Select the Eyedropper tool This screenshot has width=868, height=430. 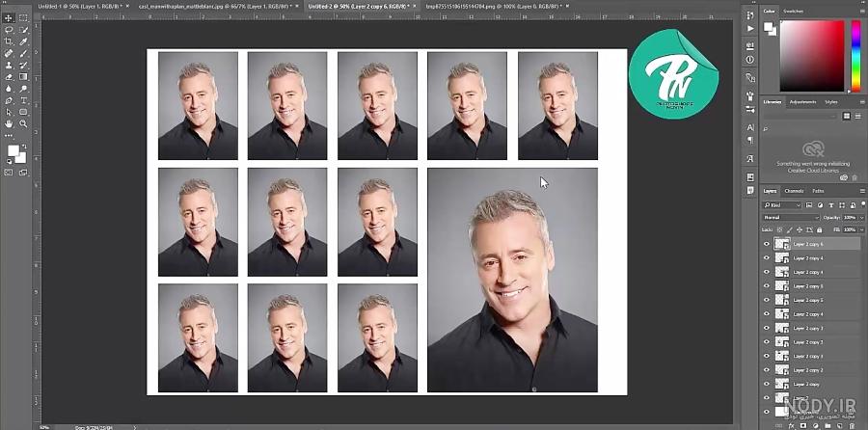(x=23, y=41)
